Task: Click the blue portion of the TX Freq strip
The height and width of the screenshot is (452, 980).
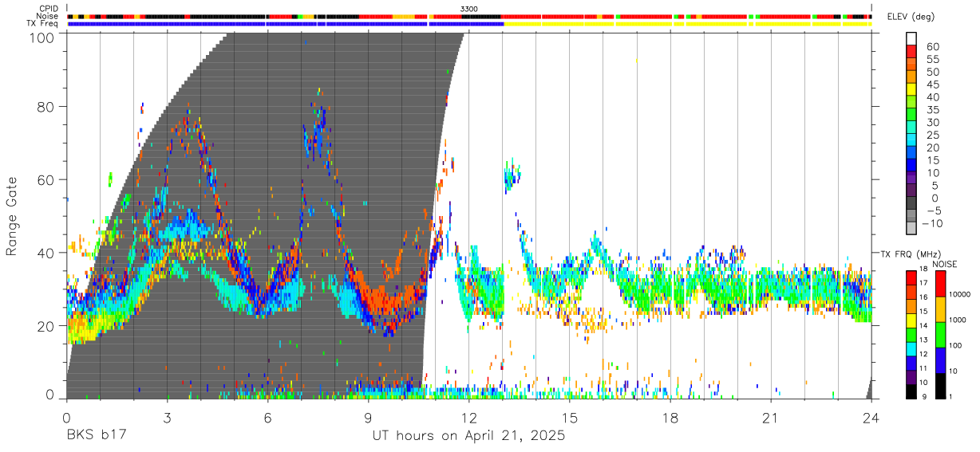Action: (x=286, y=24)
